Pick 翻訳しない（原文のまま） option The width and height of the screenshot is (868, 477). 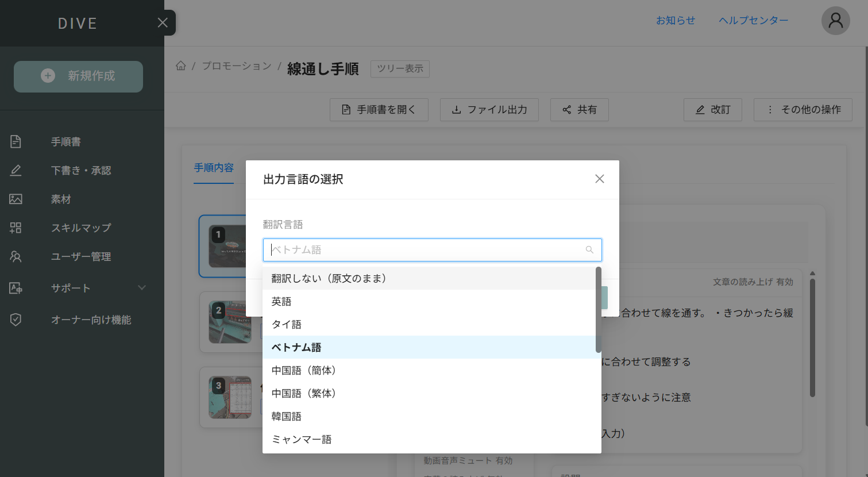[329, 278]
